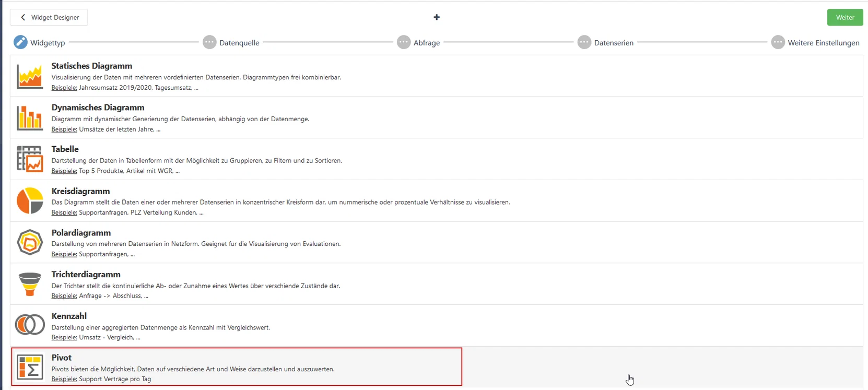
Task: Click text 'Jahresumsatz 2019/2020, Tagesumsatz, ...'
Action: [139, 88]
